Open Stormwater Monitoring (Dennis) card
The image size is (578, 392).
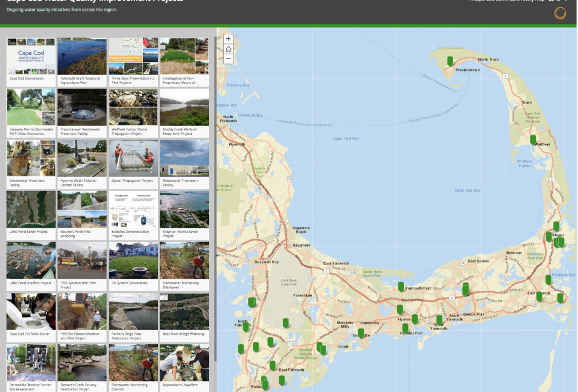tap(133, 368)
